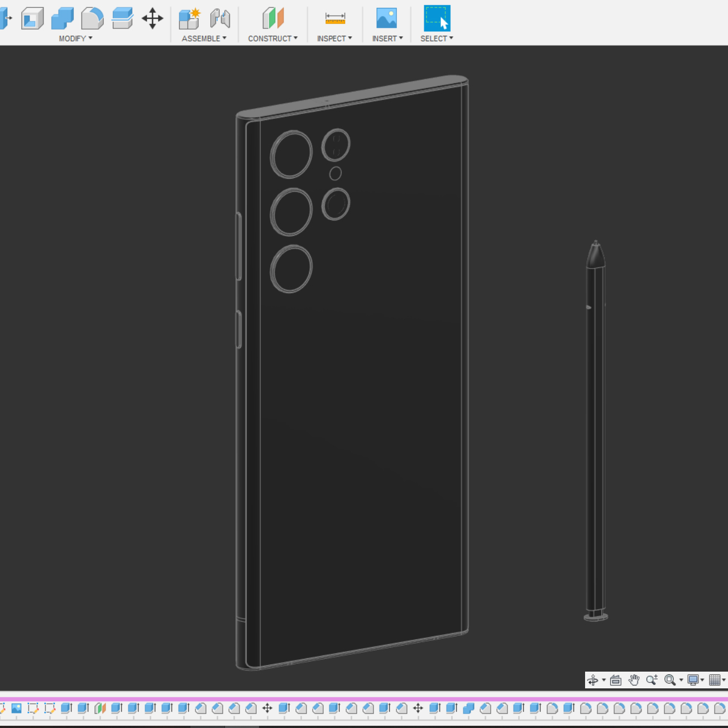
Task: Click the New Component icon
Action: tap(189, 18)
